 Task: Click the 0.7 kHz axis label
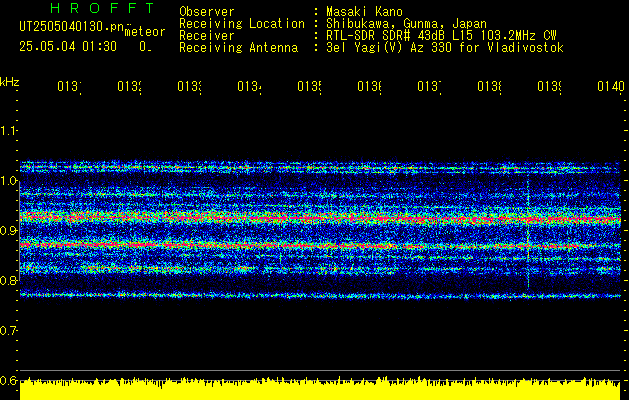(x=8, y=331)
